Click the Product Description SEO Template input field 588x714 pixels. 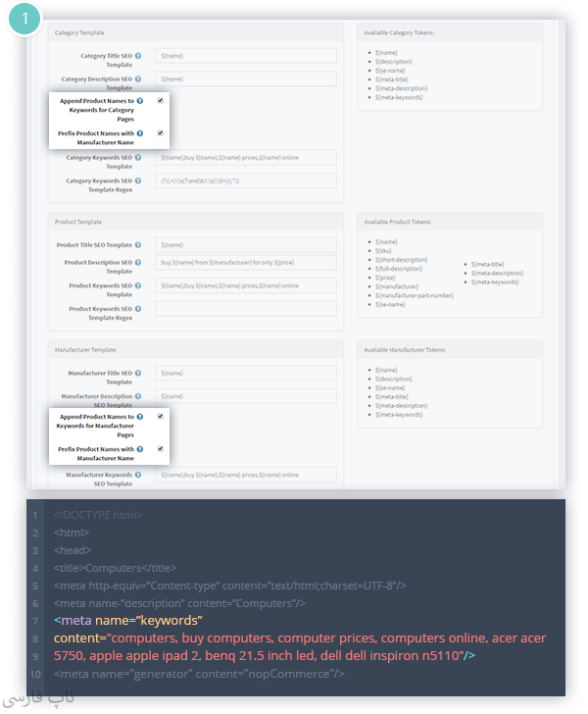245,263
